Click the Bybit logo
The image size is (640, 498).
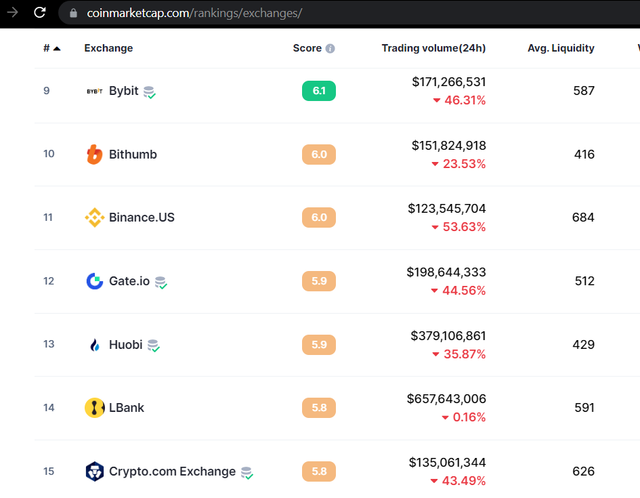pyautogui.click(x=95, y=91)
